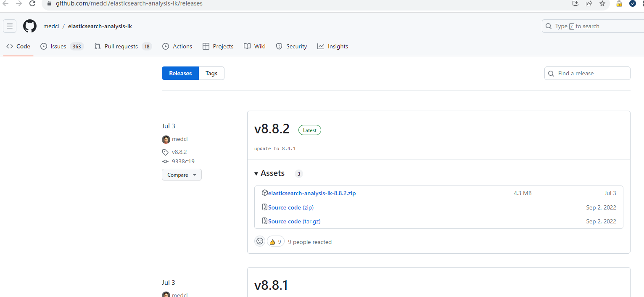Click the 'update to 8.4.1' description
This screenshot has width=644, height=297.
click(x=275, y=148)
